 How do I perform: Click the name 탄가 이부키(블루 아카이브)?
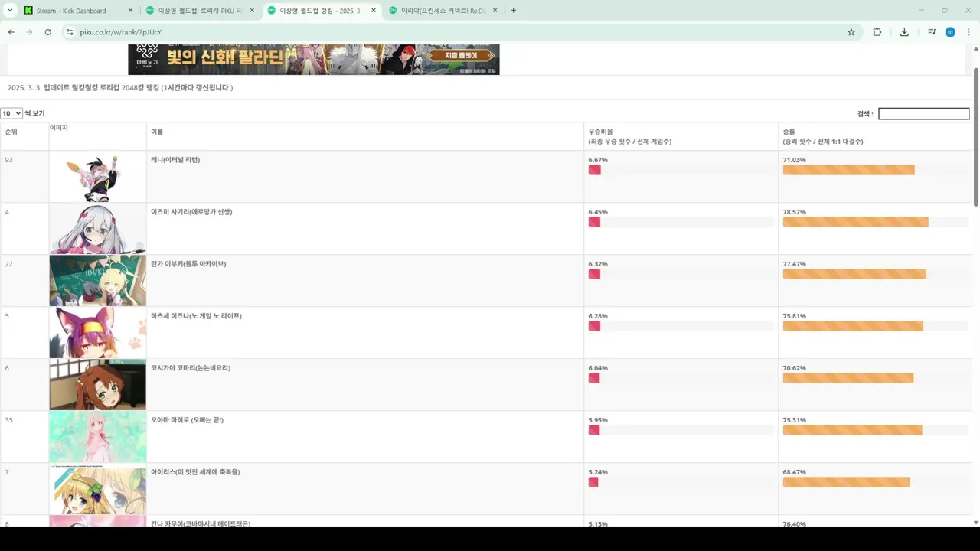[188, 264]
